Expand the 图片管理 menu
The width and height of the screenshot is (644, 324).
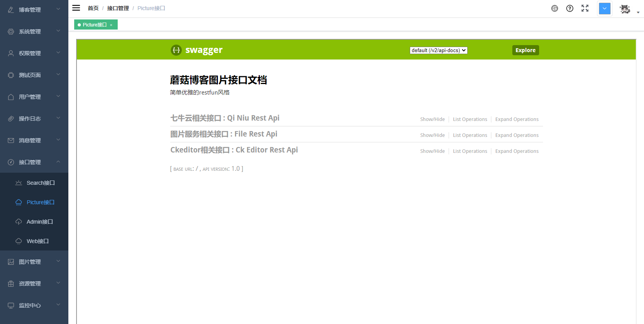click(x=34, y=262)
